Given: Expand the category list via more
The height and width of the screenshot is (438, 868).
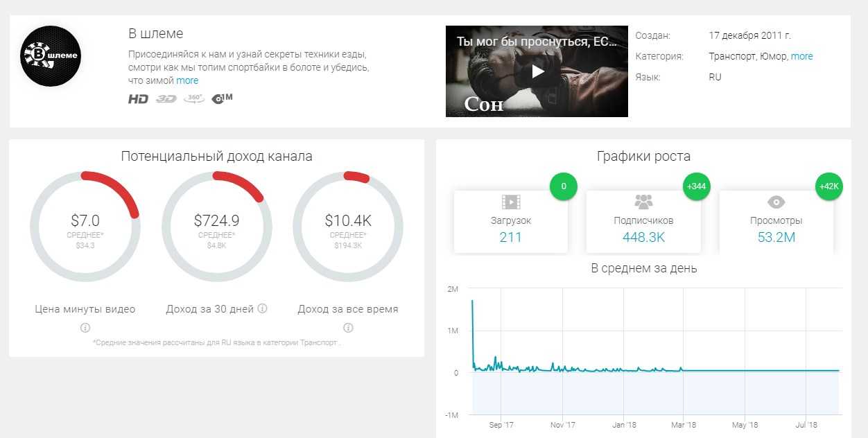Looking at the screenshot, I should tap(801, 56).
